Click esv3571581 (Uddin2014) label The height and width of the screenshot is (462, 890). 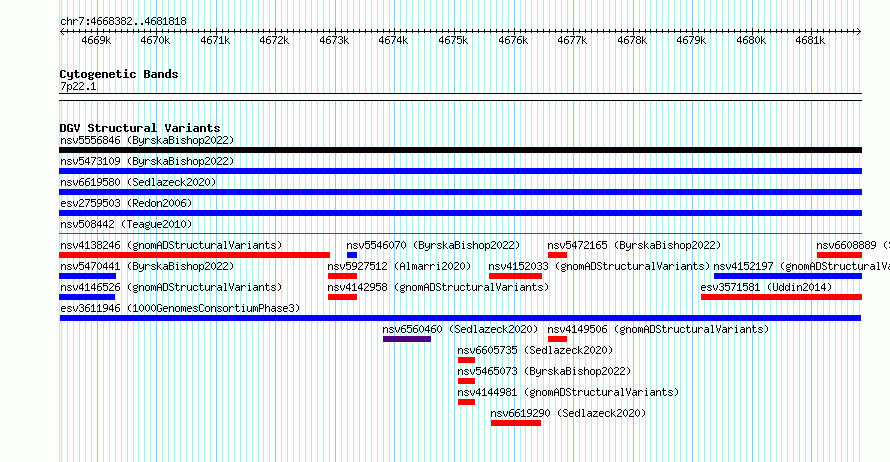coord(766,287)
